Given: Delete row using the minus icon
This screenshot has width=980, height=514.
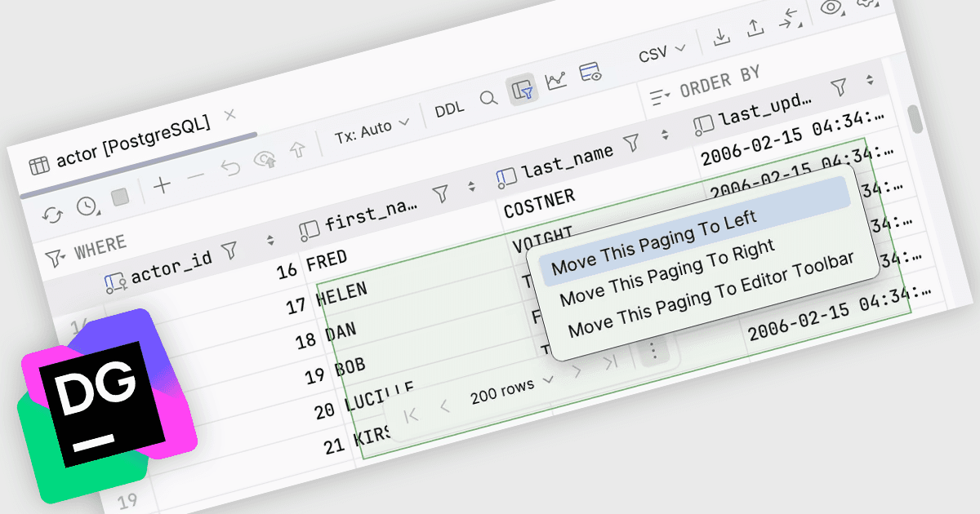Looking at the screenshot, I should pyautogui.click(x=196, y=177).
